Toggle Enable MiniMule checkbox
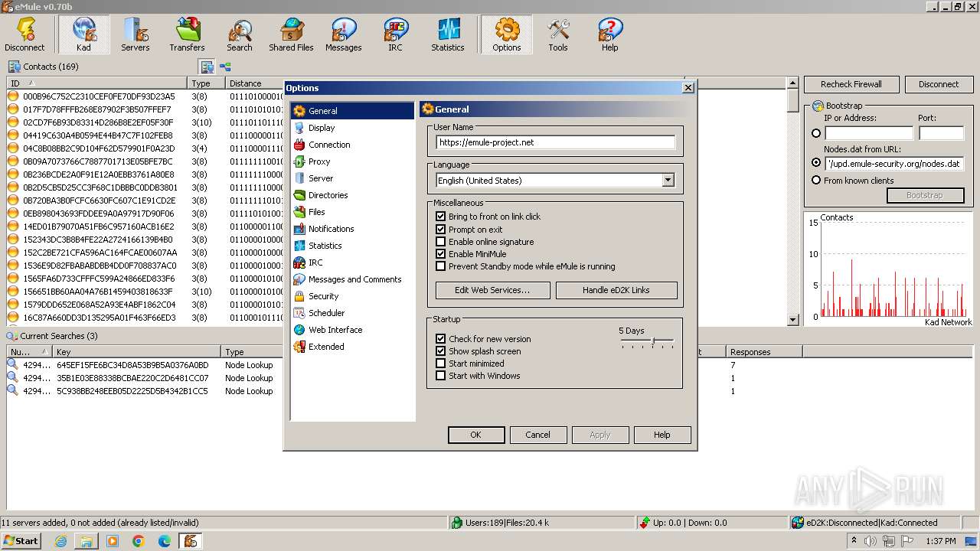 [440, 254]
